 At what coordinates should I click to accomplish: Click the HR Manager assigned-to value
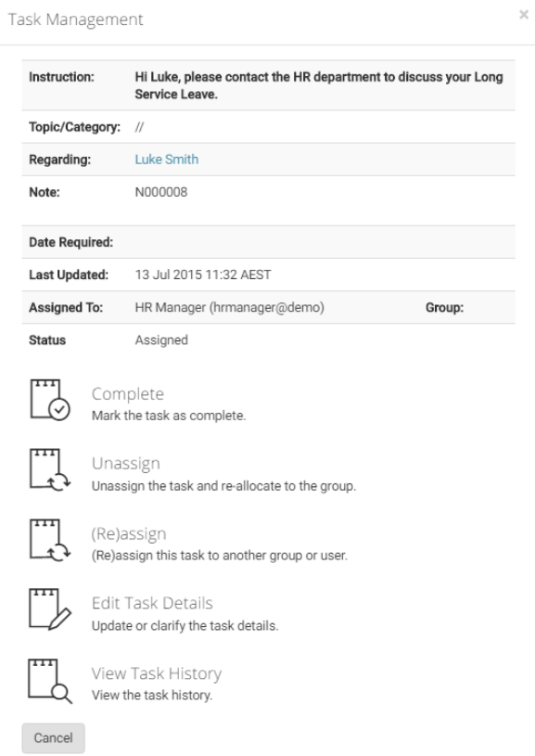(229, 308)
